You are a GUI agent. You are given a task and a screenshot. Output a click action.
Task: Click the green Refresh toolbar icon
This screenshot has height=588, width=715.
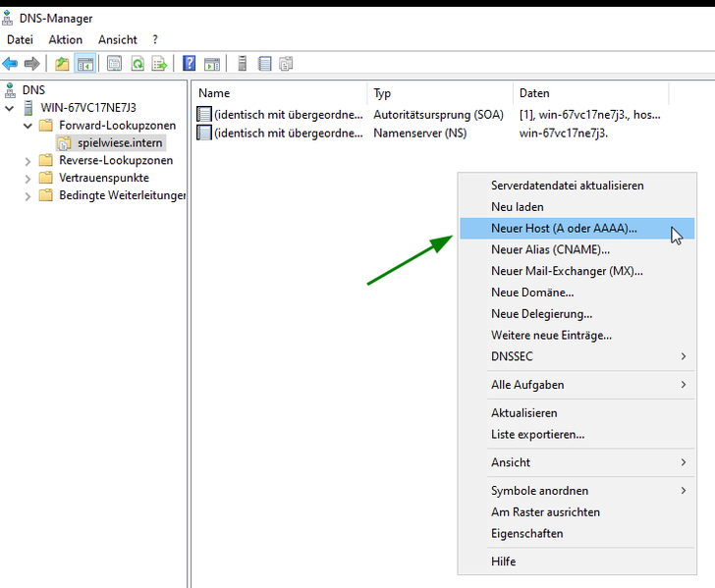(x=137, y=64)
